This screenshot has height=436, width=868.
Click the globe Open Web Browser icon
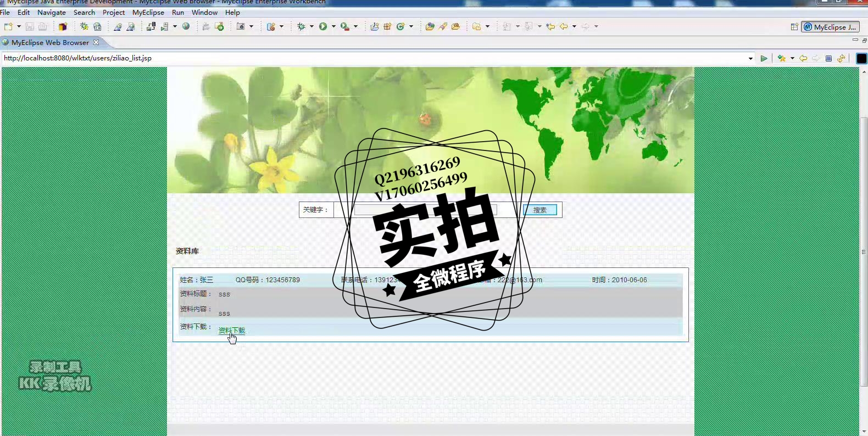(186, 26)
